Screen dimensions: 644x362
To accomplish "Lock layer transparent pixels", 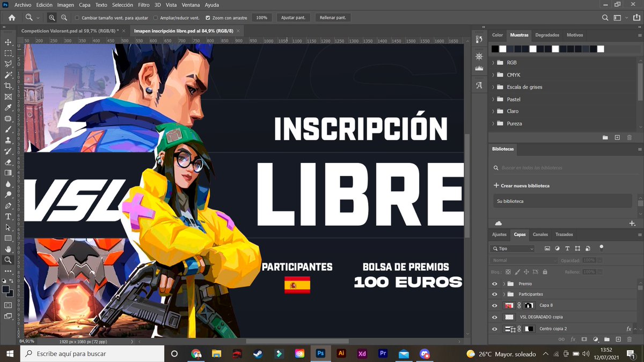I will click(x=509, y=272).
